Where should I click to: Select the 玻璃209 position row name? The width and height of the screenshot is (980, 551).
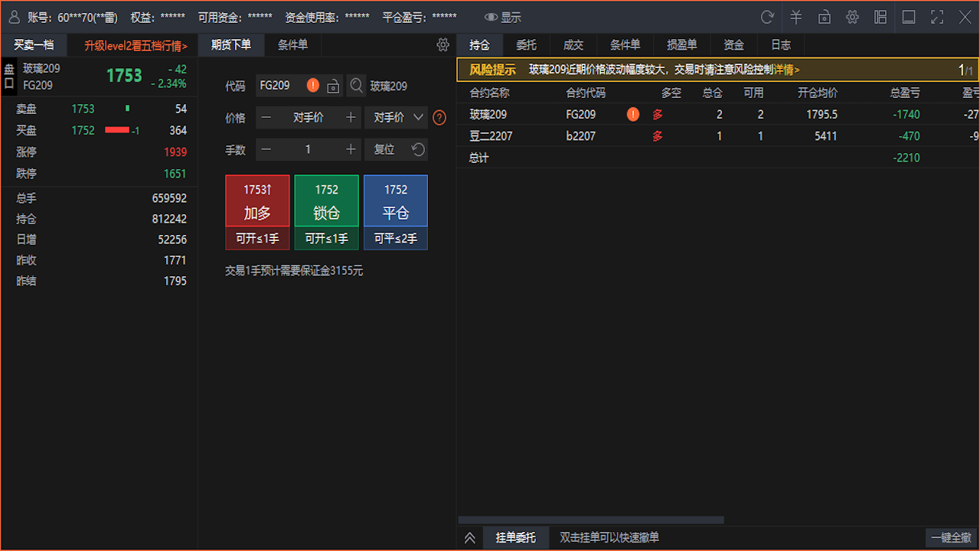pyautogui.click(x=488, y=115)
